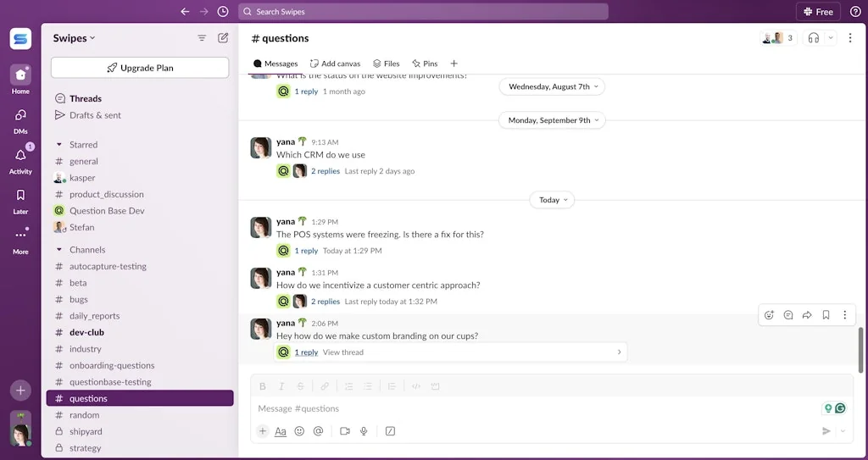The width and height of the screenshot is (868, 460).
Task: Open more message actions in hover toolbar
Action: tap(845, 315)
